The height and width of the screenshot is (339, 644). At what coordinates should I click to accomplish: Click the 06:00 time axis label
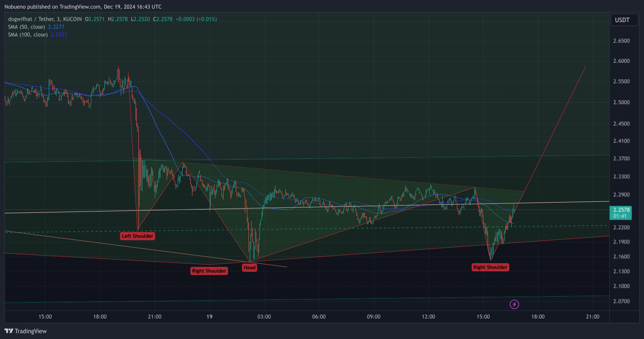(319, 317)
